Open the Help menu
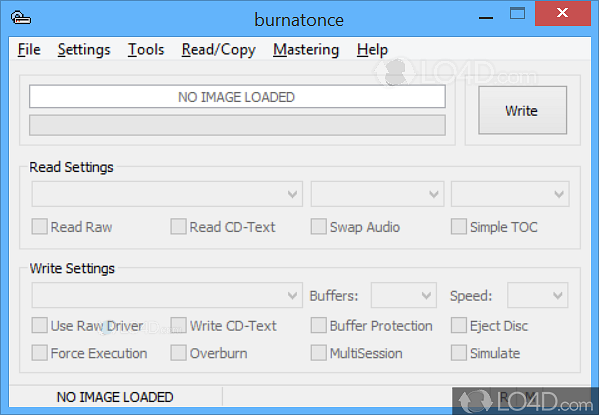Image resolution: width=599 pixels, height=415 pixels. pos(372,50)
